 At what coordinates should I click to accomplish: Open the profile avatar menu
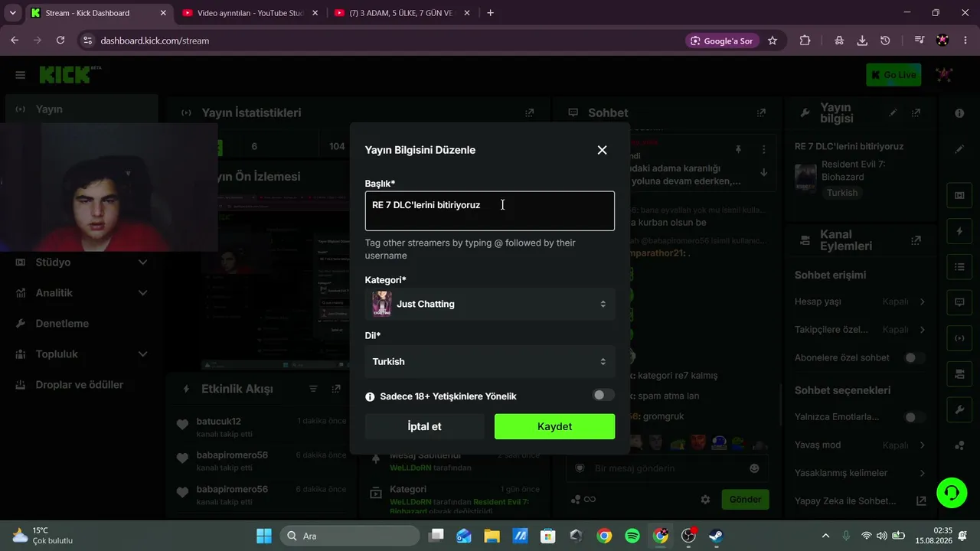click(x=945, y=75)
